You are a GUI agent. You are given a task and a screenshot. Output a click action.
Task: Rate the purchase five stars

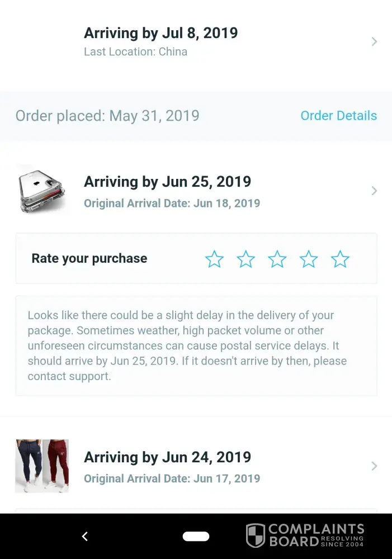click(340, 259)
